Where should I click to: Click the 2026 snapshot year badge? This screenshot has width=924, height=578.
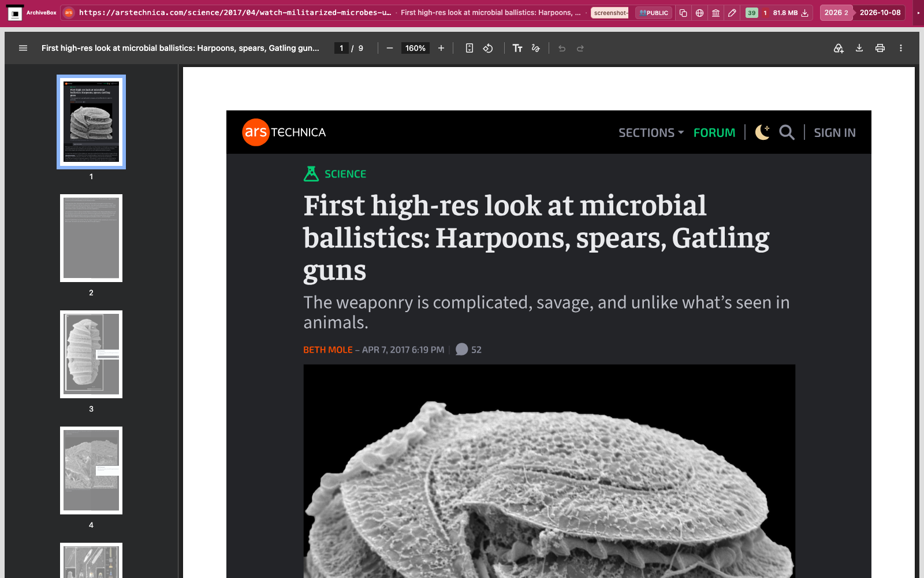tap(836, 13)
